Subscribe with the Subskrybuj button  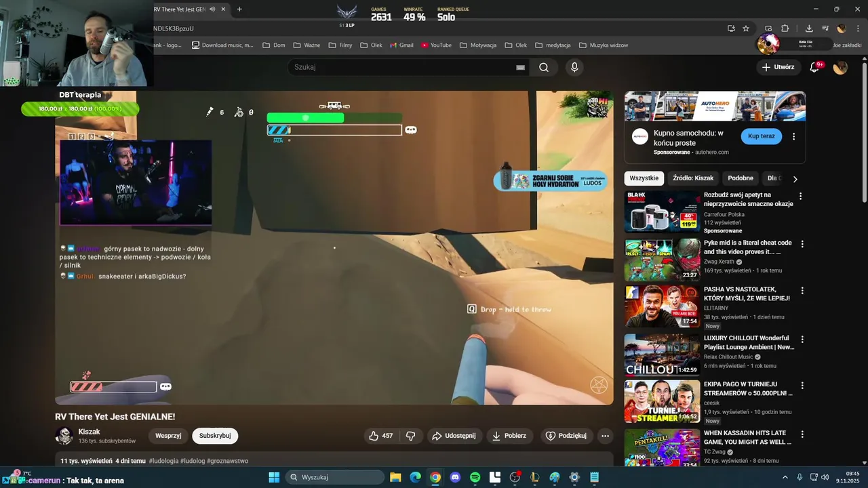click(215, 436)
